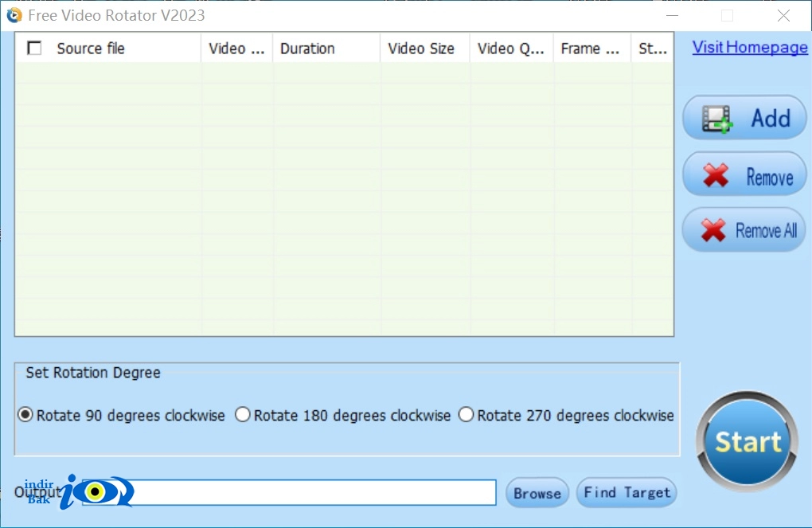Click the Video Size column header
Image resolution: width=812 pixels, height=528 pixels.
(x=425, y=49)
